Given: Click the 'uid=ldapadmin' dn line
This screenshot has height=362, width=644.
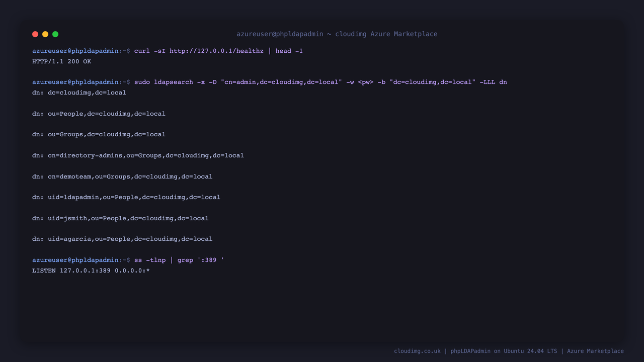Looking at the screenshot, I should (126, 197).
